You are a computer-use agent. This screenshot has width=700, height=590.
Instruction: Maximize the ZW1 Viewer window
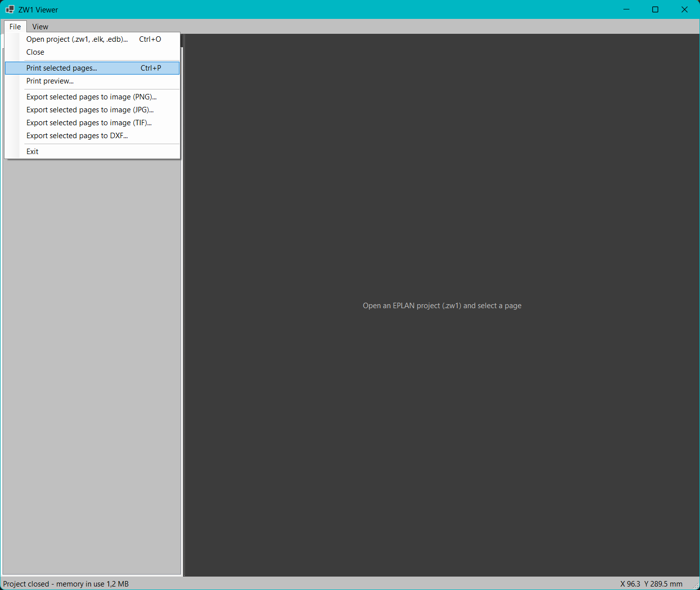coord(655,9)
